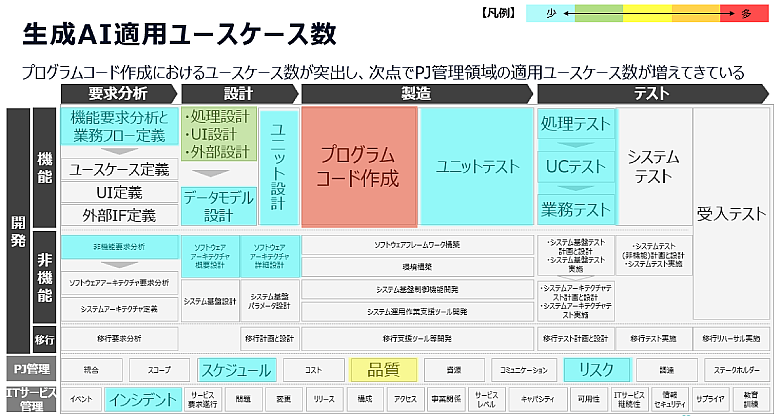The image size is (780, 416).
Task: Select the スケジュール box in PJ管理
Action: point(235,369)
